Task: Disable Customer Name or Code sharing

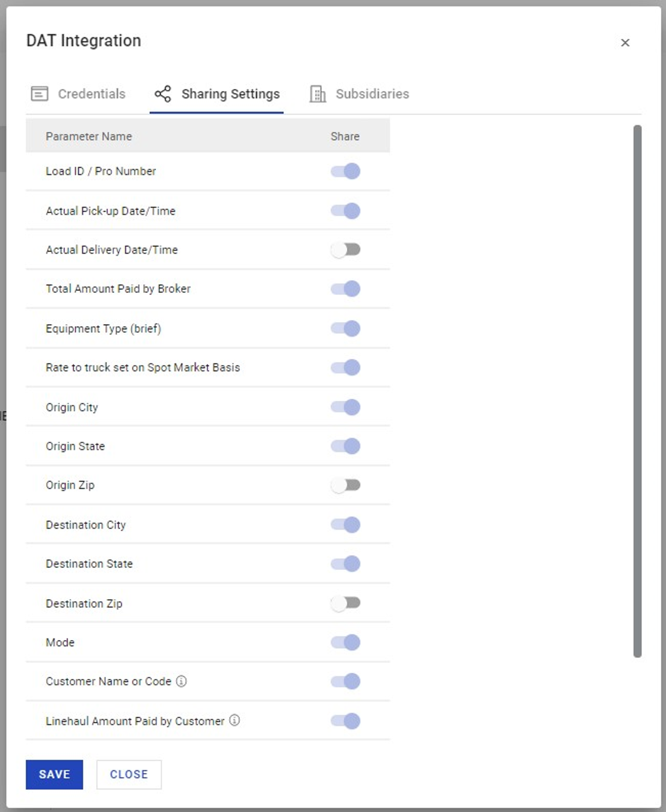Action: tap(345, 681)
